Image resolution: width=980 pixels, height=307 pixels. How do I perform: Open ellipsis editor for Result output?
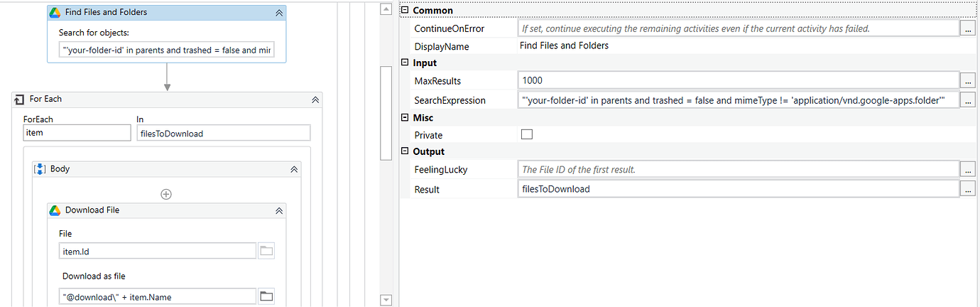pyautogui.click(x=967, y=189)
